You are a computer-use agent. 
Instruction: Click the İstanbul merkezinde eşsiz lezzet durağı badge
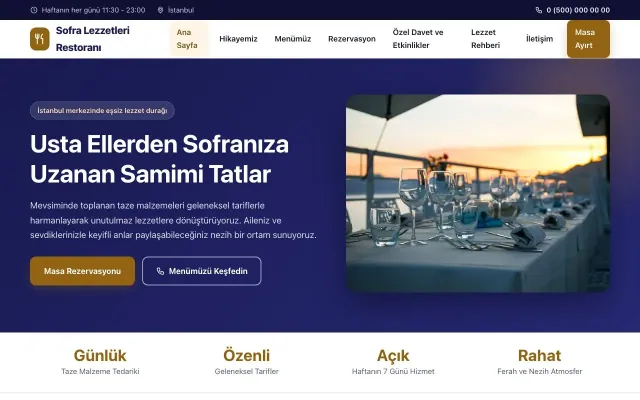102,111
